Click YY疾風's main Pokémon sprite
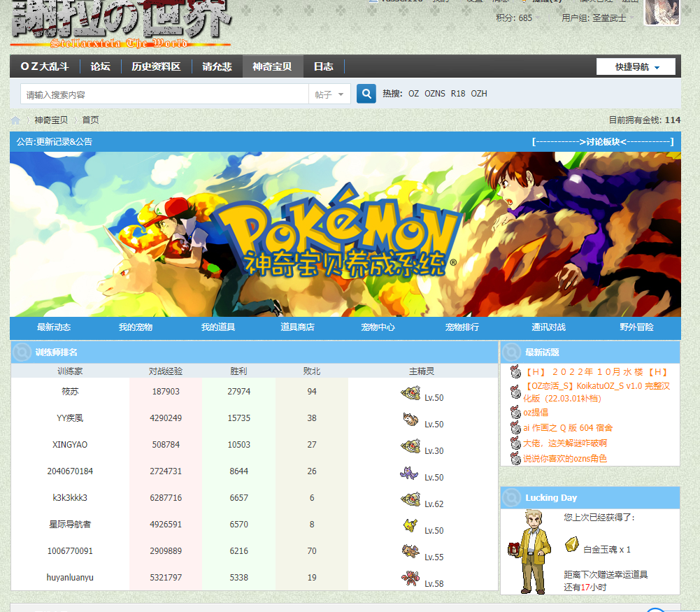Viewport: 700px width, 612px height. (x=410, y=420)
